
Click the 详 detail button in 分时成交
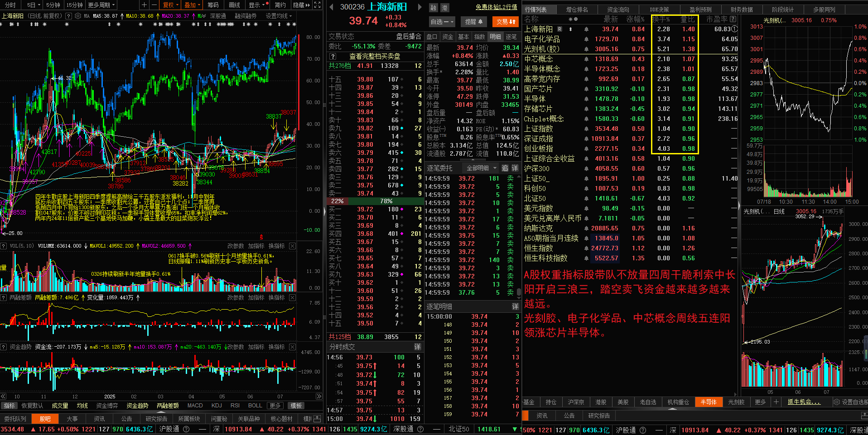(x=417, y=347)
